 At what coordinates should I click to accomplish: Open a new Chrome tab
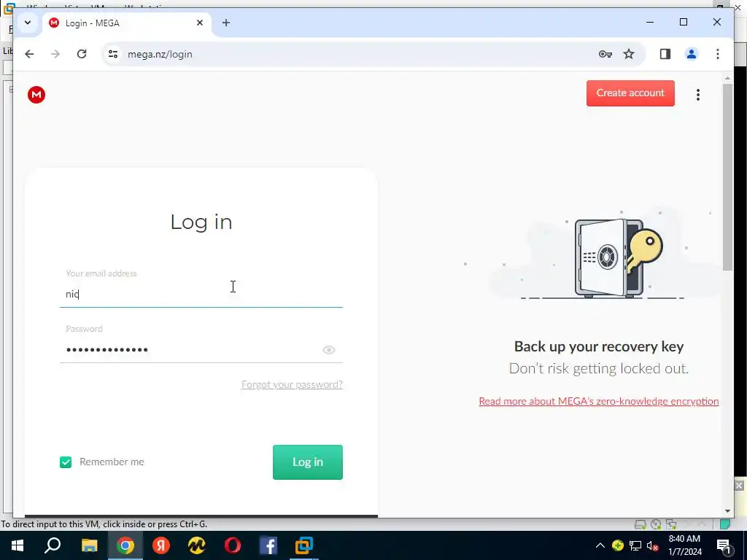click(x=226, y=23)
